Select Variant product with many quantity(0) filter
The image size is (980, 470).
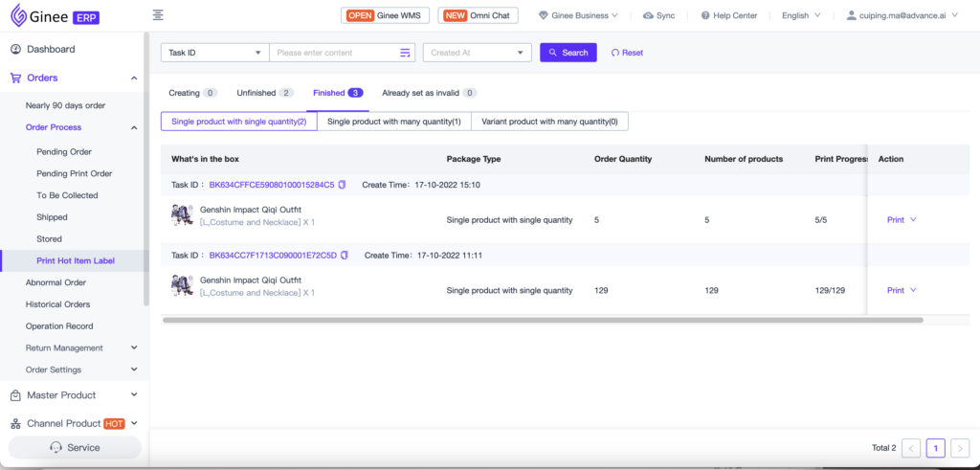[549, 122]
